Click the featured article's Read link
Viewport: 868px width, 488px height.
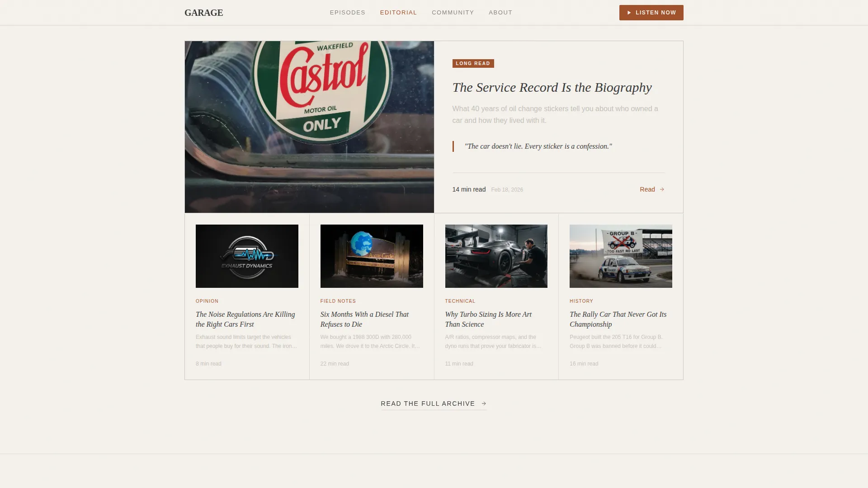[x=652, y=189]
